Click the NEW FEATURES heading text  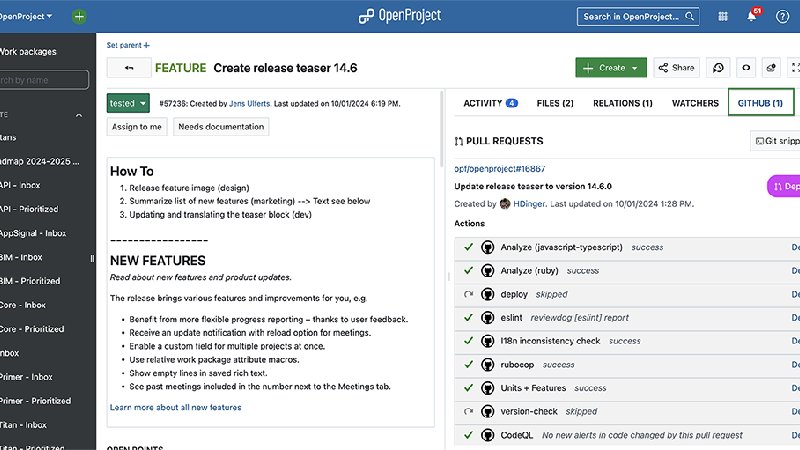pyautogui.click(x=158, y=260)
